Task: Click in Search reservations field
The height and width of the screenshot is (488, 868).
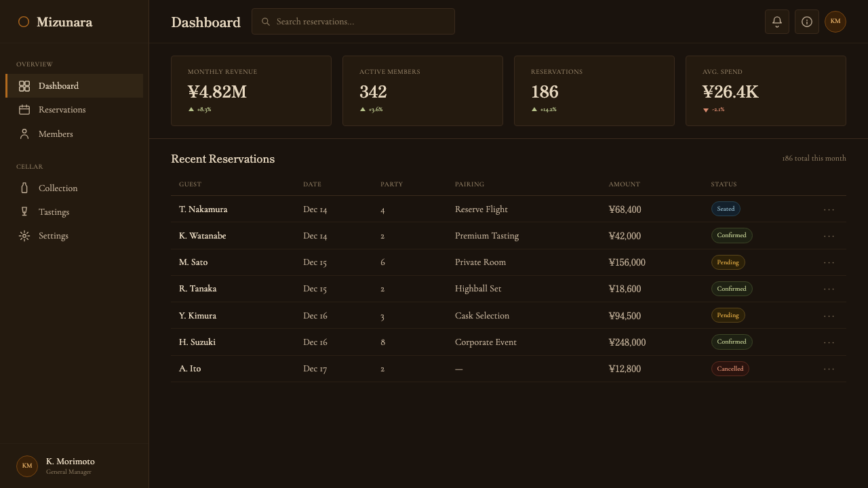Action: point(353,22)
